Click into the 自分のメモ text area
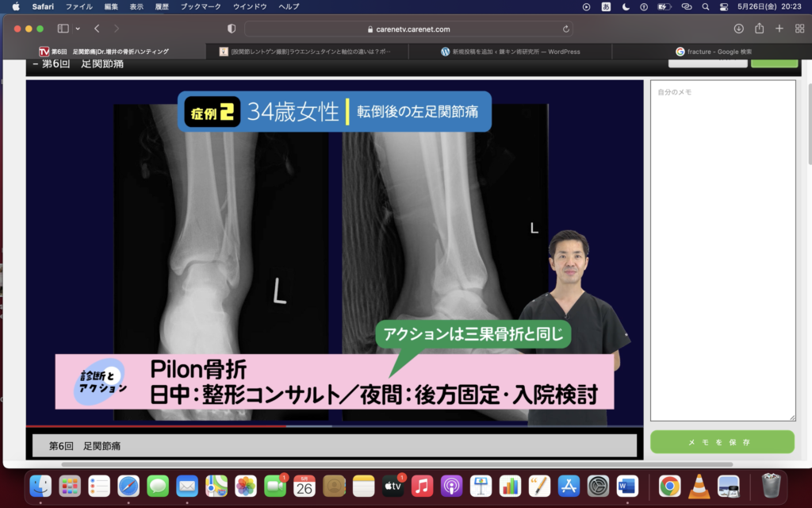The image size is (812, 508). (x=722, y=254)
